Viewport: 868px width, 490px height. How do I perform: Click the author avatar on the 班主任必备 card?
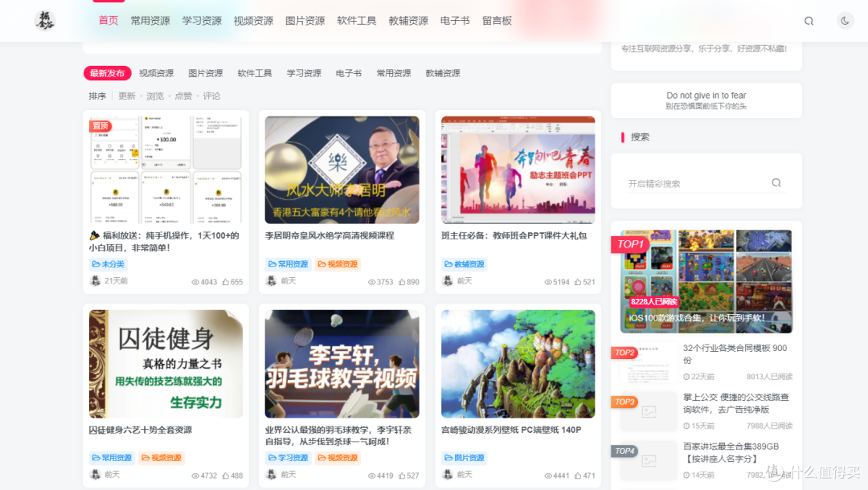click(x=448, y=281)
